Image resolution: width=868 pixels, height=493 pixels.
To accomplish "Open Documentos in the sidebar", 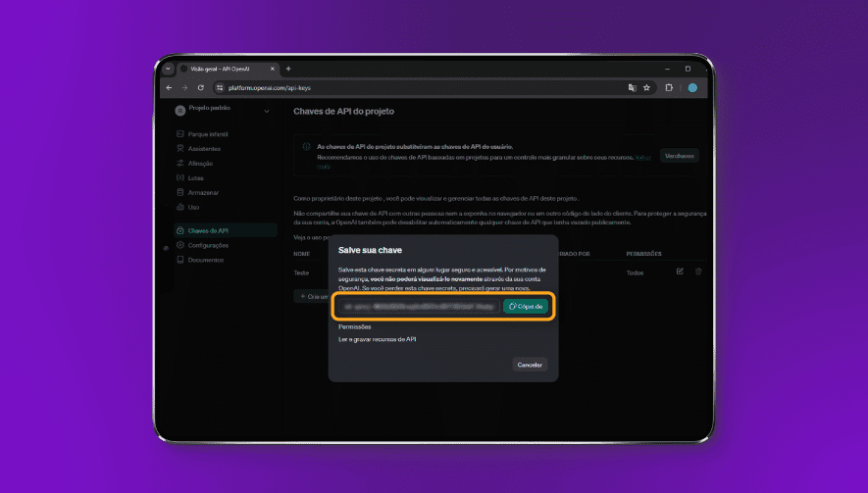I will [200, 260].
